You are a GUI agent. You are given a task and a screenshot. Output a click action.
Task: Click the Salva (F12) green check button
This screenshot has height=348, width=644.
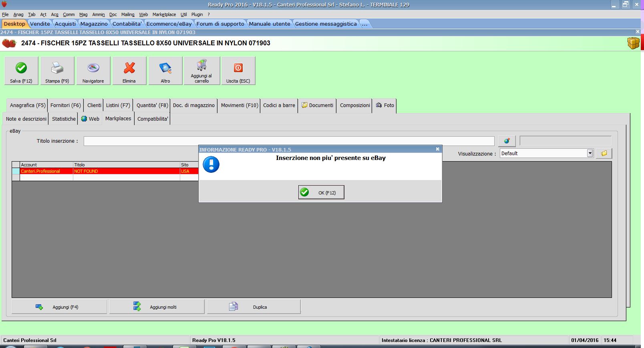(x=21, y=71)
